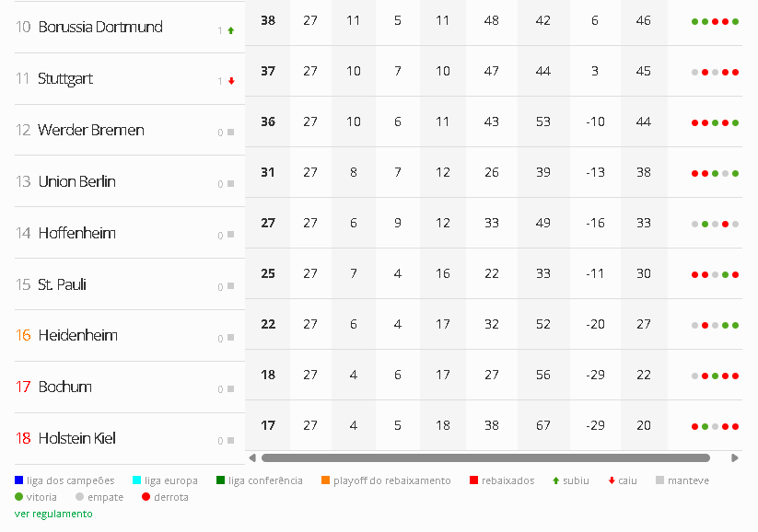758x532 pixels.
Task: Click the horizontal scrollbar's left arrow
Action: [252, 457]
